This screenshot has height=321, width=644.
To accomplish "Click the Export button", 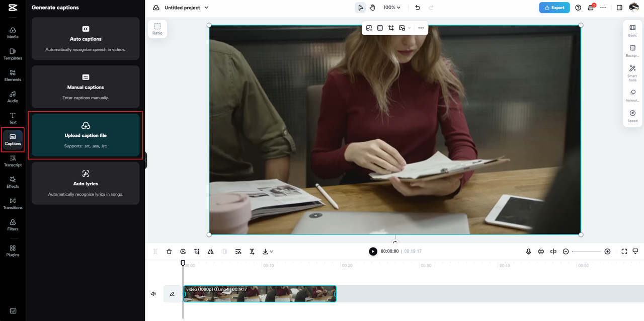I will coord(554,8).
